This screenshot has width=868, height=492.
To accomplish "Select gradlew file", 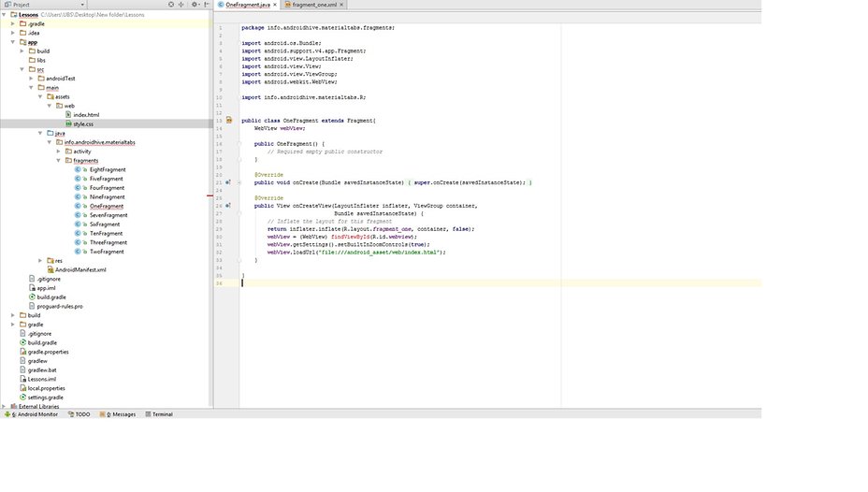I will [x=37, y=361].
